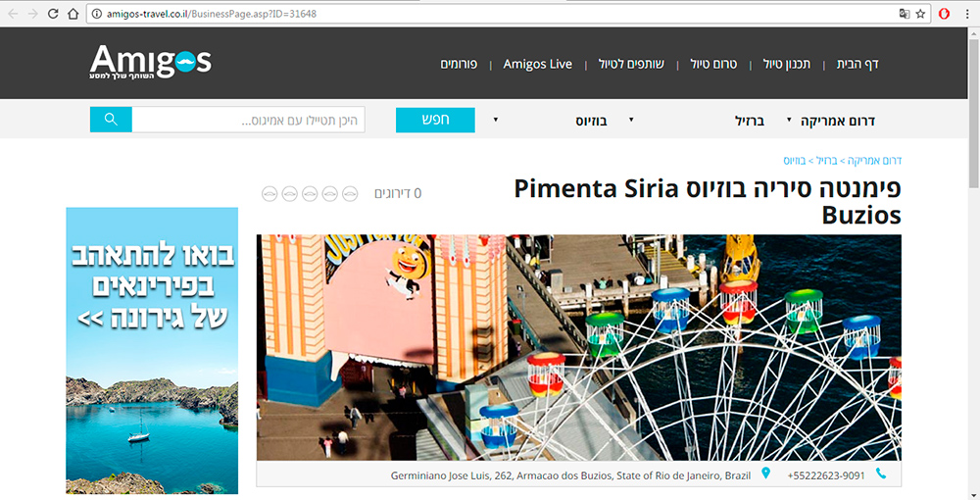Click the Amigos logo
The height and width of the screenshot is (500, 980).
[151, 63]
